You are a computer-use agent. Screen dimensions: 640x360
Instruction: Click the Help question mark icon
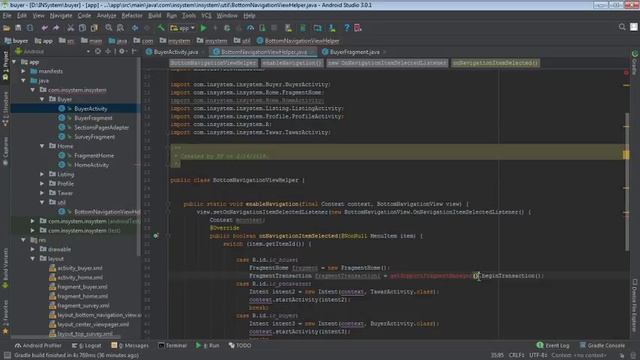(347, 28)
